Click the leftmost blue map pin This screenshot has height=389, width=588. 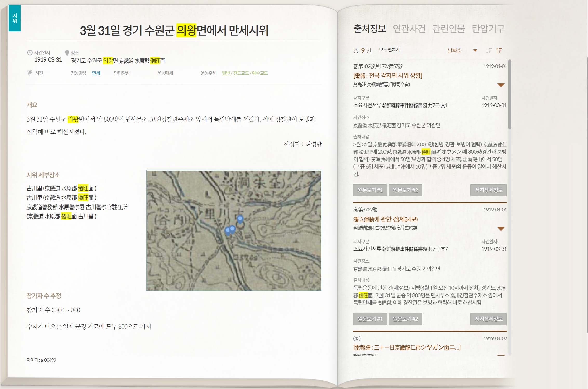[x=228, y=230]
